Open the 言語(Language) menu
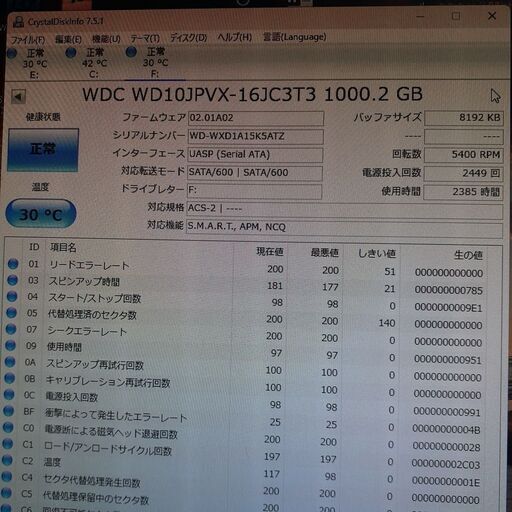 click(294, 37)
